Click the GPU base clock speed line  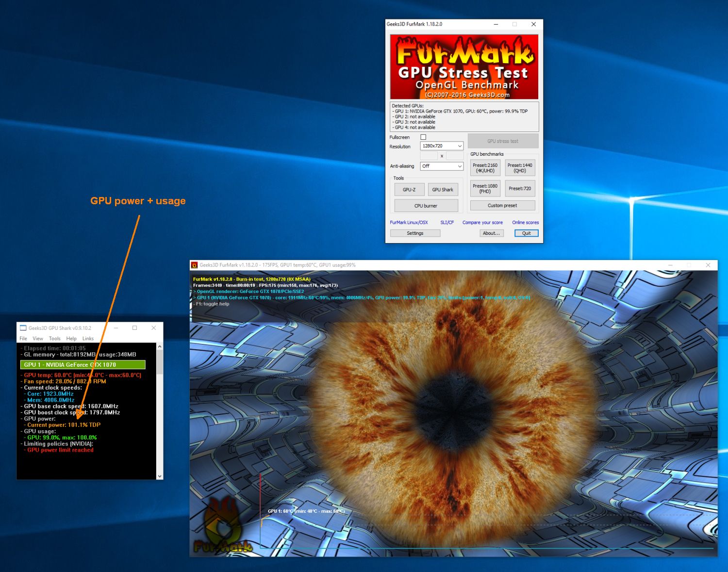(71, 407)
